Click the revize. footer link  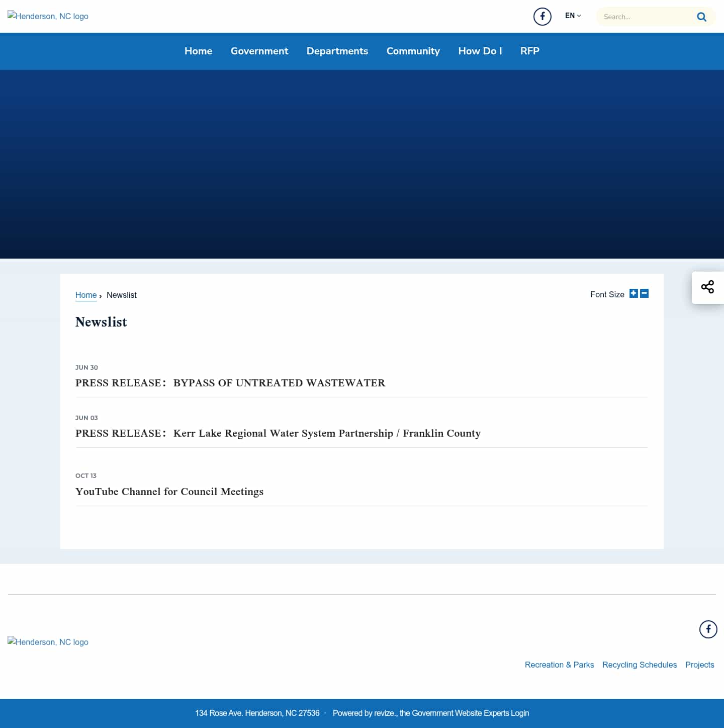385,713
